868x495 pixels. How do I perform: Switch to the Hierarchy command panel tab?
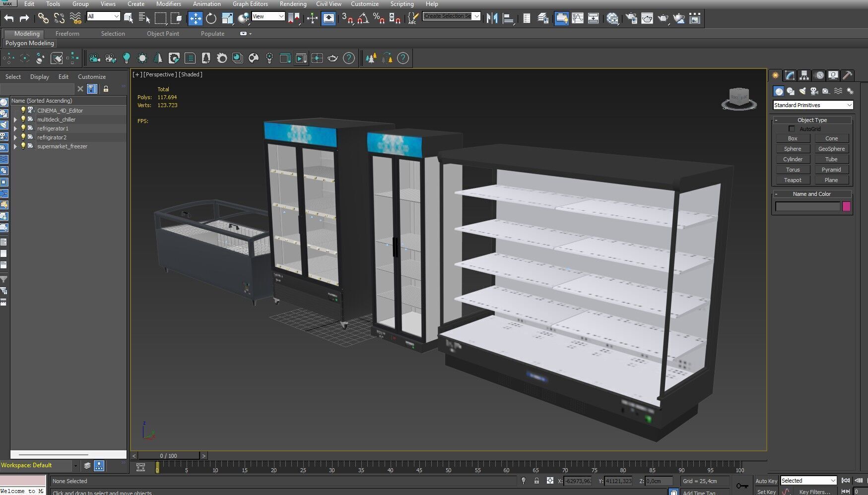[x=804, y=75]
